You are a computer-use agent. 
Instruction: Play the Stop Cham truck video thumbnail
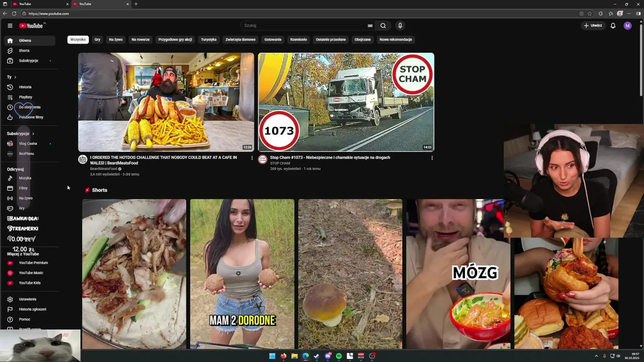[346, 102]
